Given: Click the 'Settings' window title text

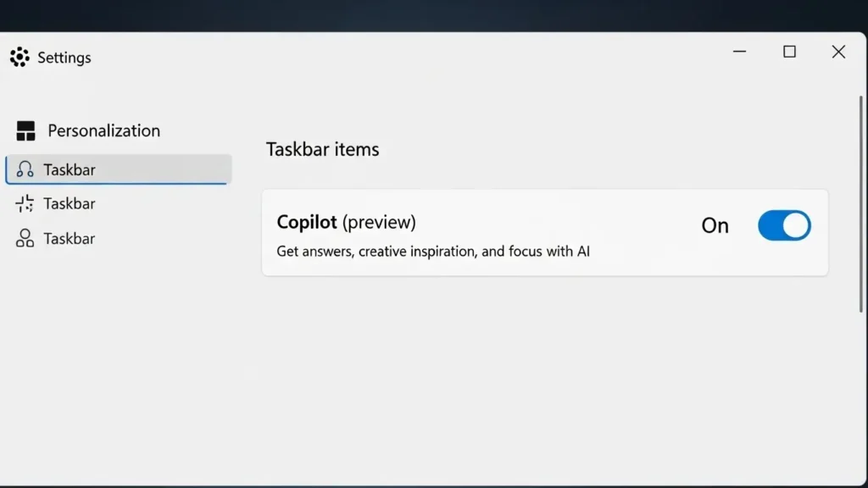Looking at the screenshot, I should [x=64, y=57].
